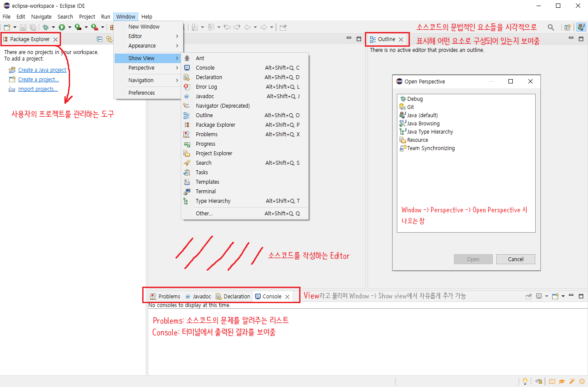
Task: Click the magnifier Search icon in toolbar
Action: tap(551, 27)
